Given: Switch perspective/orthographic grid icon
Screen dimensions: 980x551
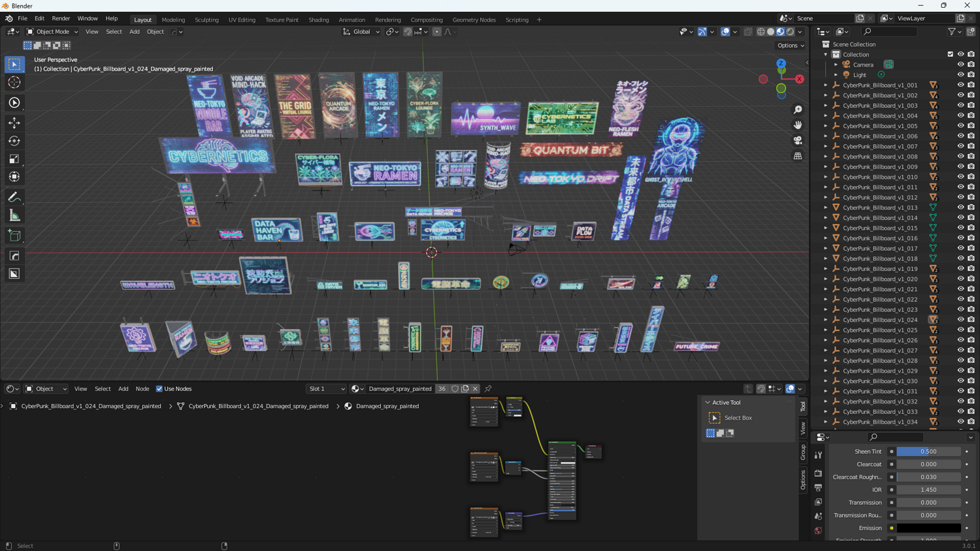Looking at the screenshot, I should (x=798, y=156).
